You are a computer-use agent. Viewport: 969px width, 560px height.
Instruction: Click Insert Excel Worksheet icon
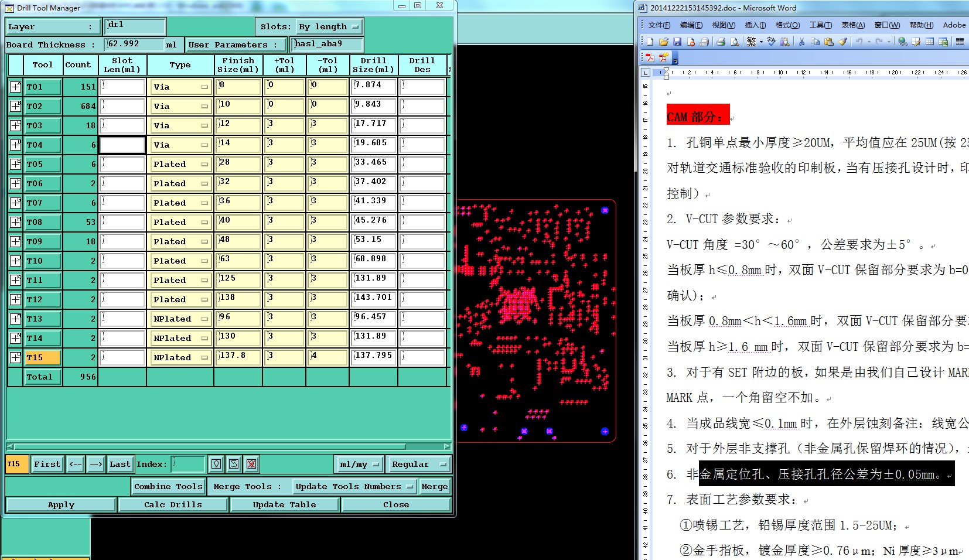click(x=943, y=42)
